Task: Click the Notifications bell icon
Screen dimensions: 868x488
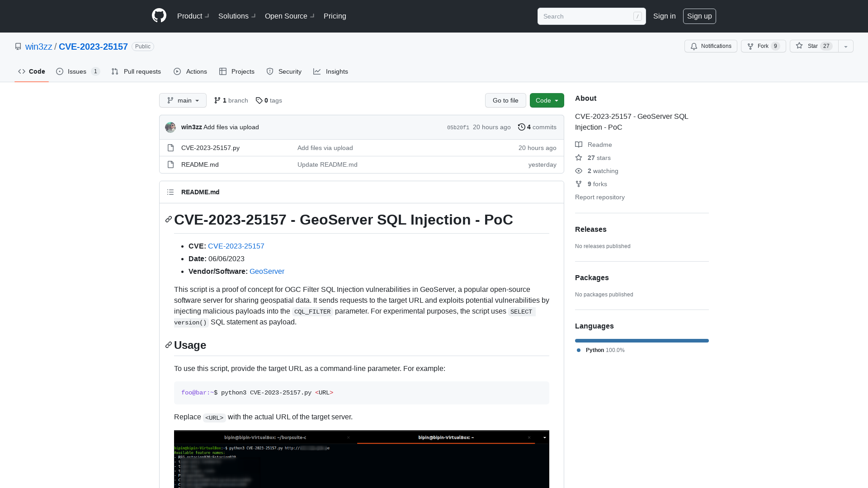Action: tap(694, 46)
